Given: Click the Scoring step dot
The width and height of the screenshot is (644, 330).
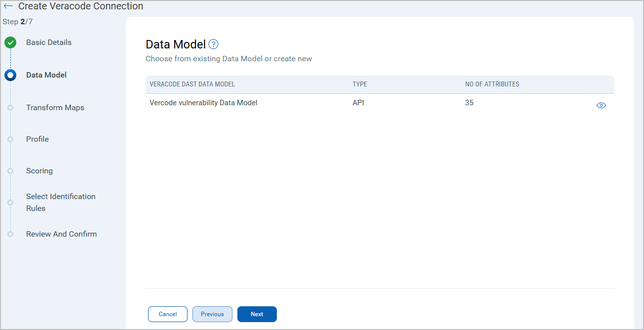Looking at the screenshot, I should 10,171.
